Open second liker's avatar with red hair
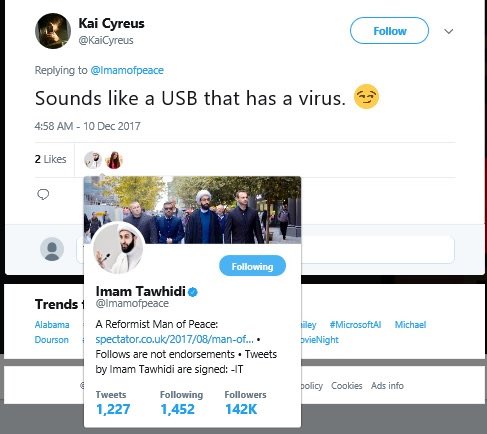The height and width of the screenshot is (434, 487). click(114, 160)
